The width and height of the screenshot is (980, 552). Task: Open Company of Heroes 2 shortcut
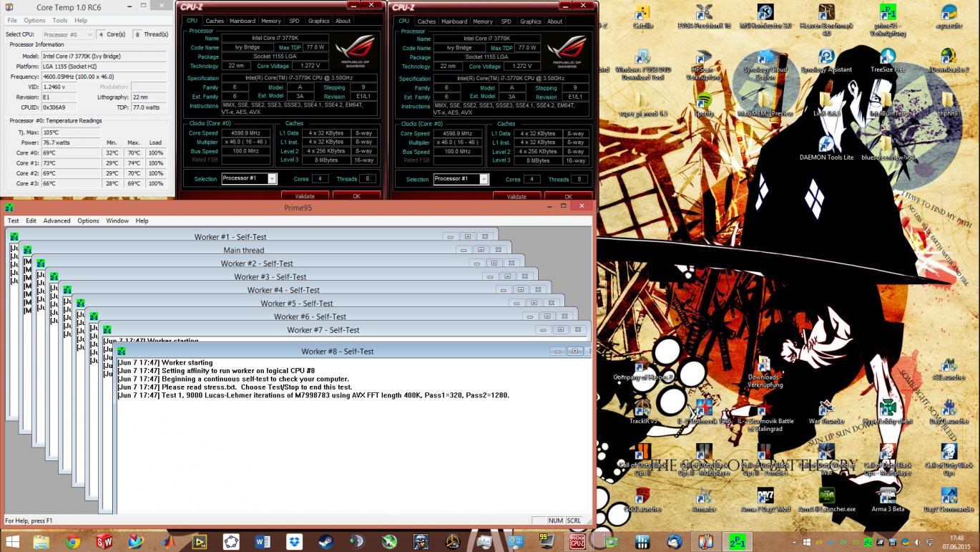(x=642, y=368)
